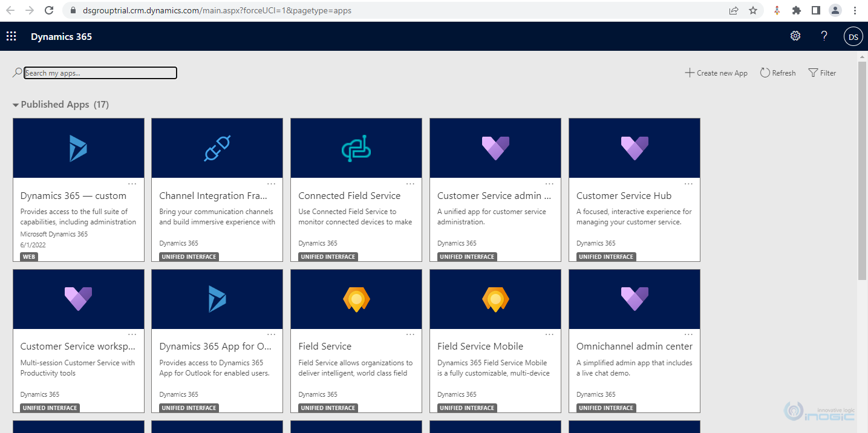868x433 pixels.
Task: Click the Microsoft Dynamics 365 publisher text
Action: coord(54,234)
